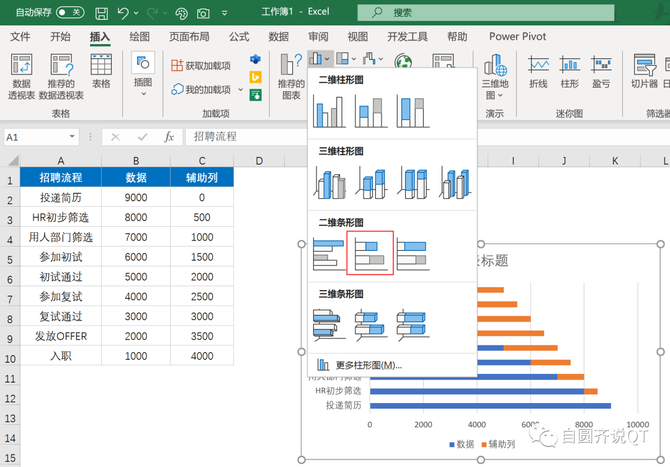The height and width of the screenshot is (467, 670).
Task: Switch to the 审阅 tab
Action: (x=318, y=37)
